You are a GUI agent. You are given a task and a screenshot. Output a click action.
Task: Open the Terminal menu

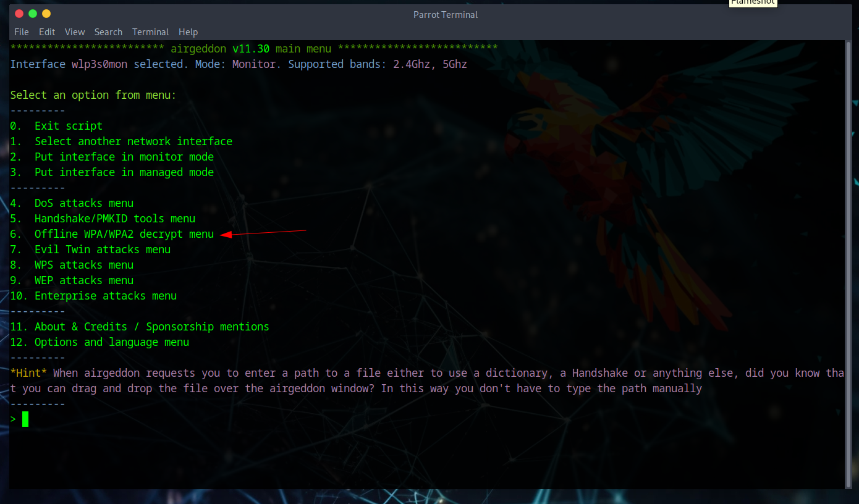pos(150,32)
